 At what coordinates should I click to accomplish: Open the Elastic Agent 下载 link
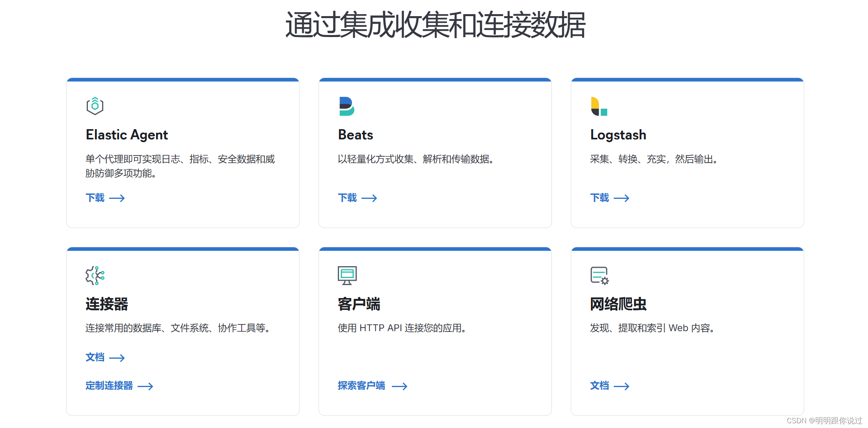click(95, 198)
